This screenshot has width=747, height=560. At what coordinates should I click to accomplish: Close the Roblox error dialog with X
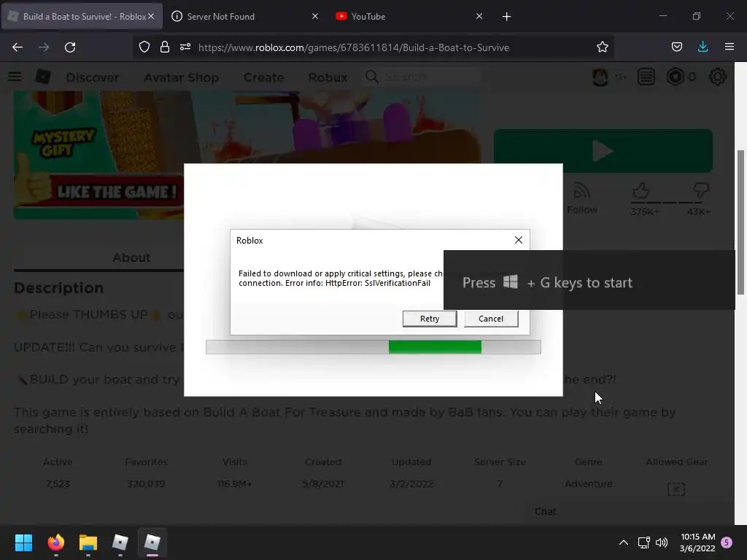pos(519,240)
